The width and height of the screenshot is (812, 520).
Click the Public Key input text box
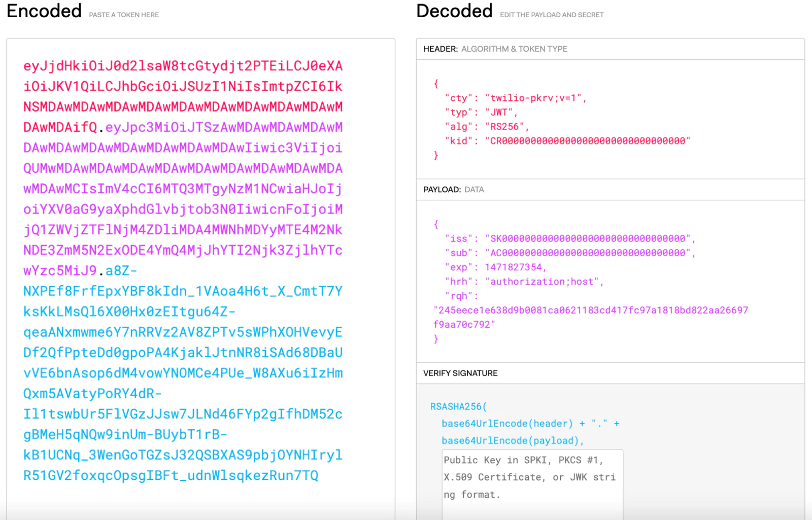[532, 484]
